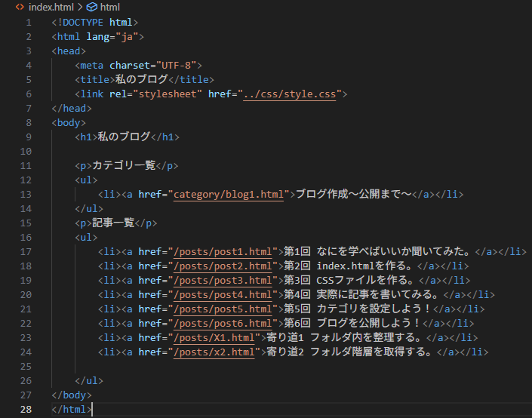Click the /posts/post1.html link
Screen dimensions: 532x418
point(223,252)
